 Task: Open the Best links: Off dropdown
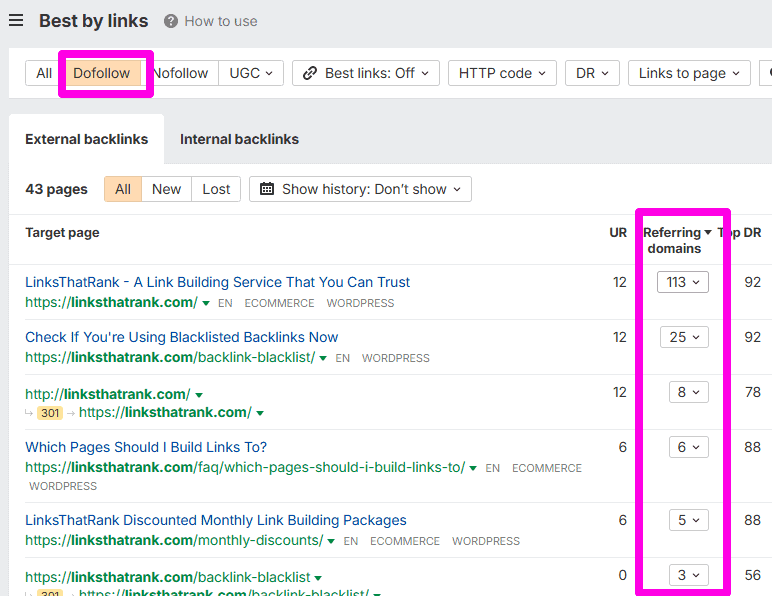point(366,73)
